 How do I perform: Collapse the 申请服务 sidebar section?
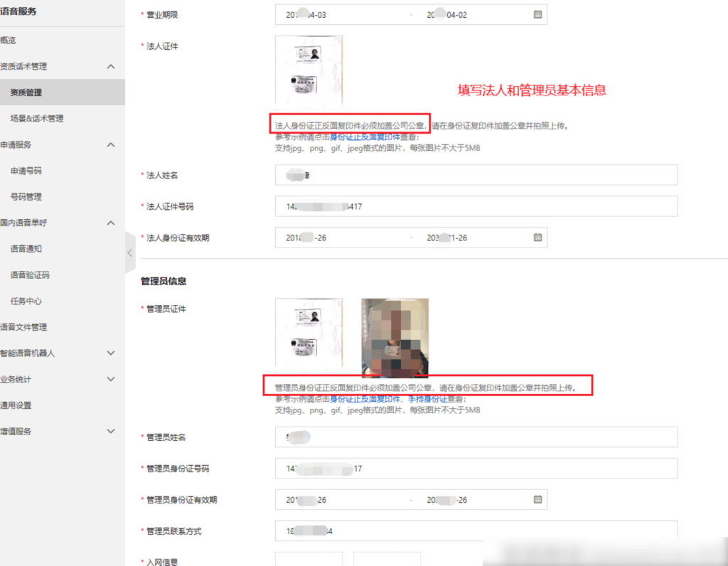coord(111,144)
